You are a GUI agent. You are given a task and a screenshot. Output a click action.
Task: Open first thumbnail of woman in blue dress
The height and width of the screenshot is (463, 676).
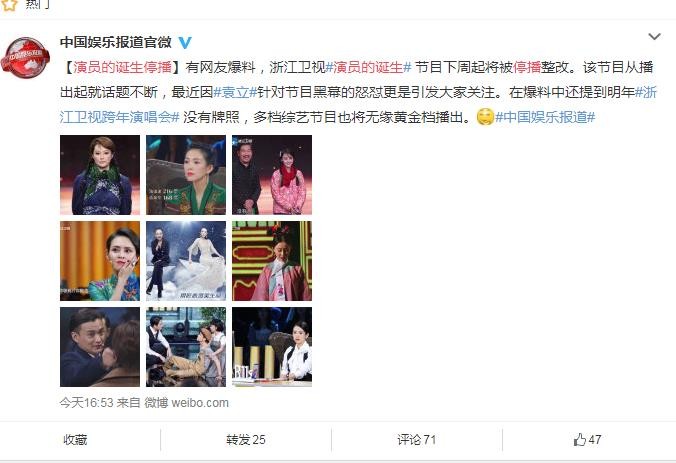tap(100, 175)
